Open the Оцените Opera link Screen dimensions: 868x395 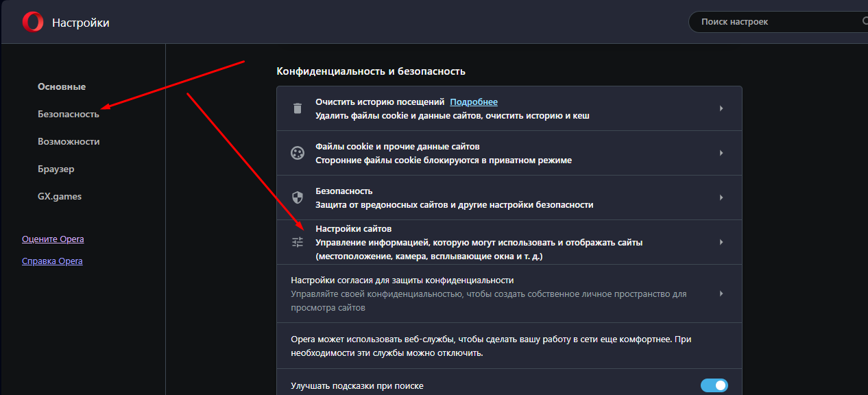click(53, 239)
